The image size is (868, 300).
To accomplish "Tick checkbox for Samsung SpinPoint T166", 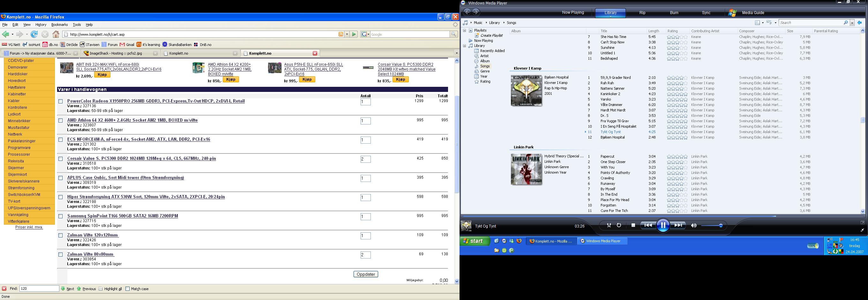I will tap(61, 216).
